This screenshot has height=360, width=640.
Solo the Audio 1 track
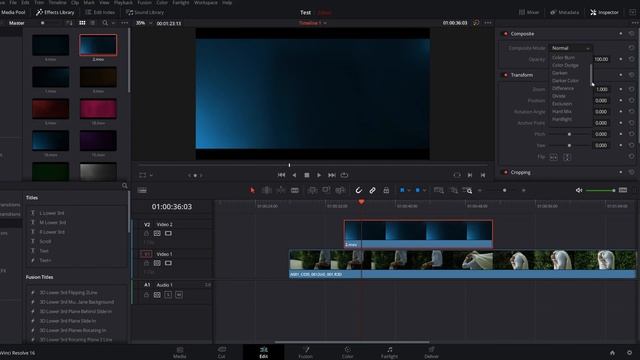pyautogui.click(x=168, y=295)
